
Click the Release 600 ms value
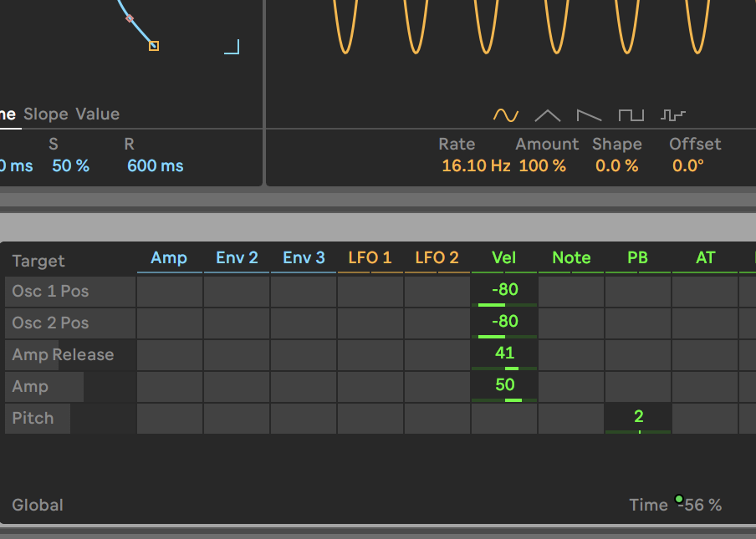[156, 166]
